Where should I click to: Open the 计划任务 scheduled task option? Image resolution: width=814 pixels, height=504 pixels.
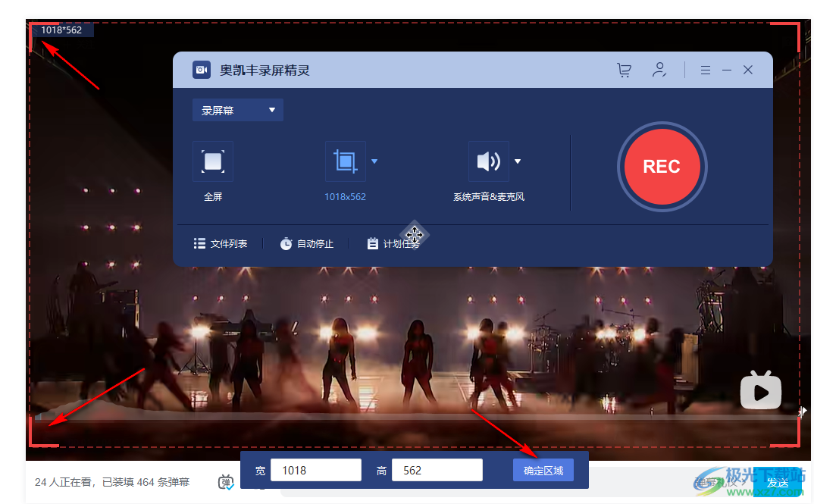pyautogui.click(x=393, y=243)
